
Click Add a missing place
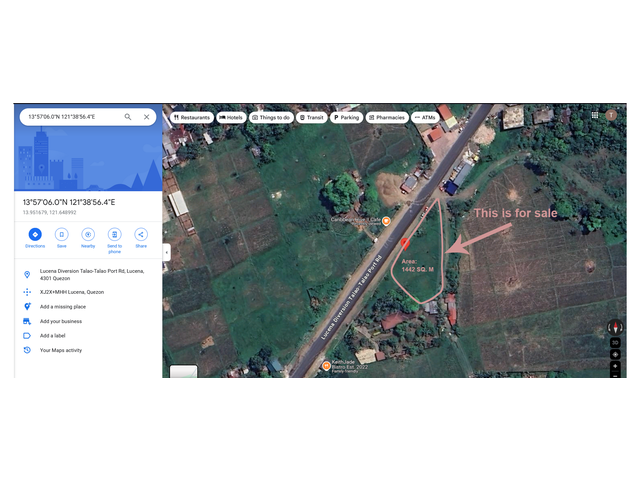tap(63, 306)
